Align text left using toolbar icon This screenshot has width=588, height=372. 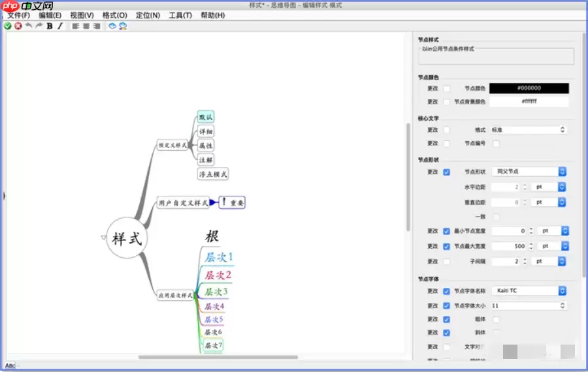pyautogui.click(x=75, y=26)
